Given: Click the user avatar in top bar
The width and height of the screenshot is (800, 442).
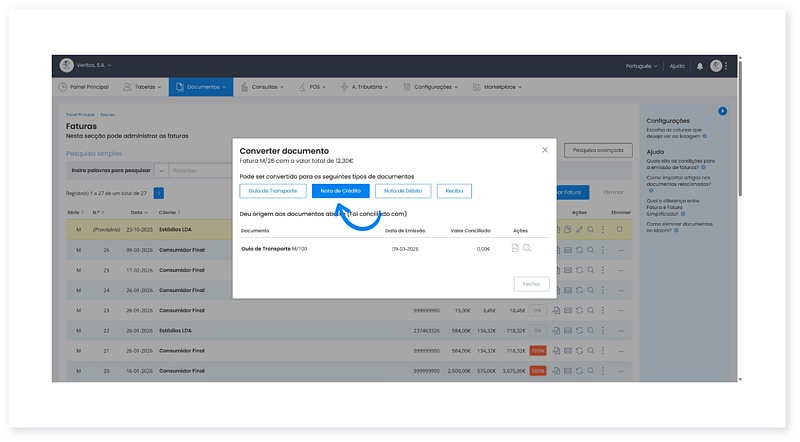Looking at the screenshot, I should (x=716, y=66).
